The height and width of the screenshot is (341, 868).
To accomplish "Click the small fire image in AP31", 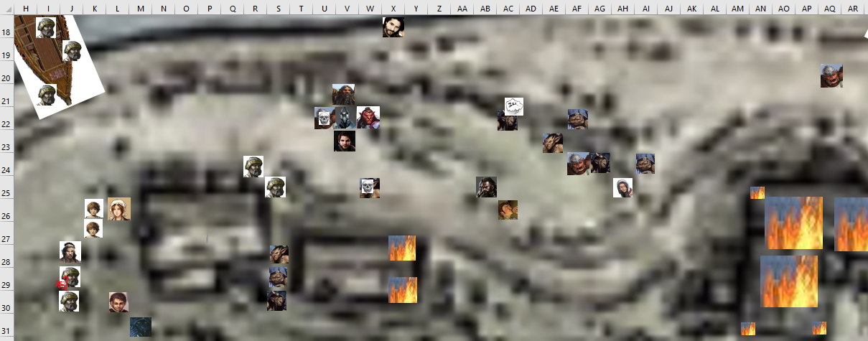I will click(x=819, y=328).
